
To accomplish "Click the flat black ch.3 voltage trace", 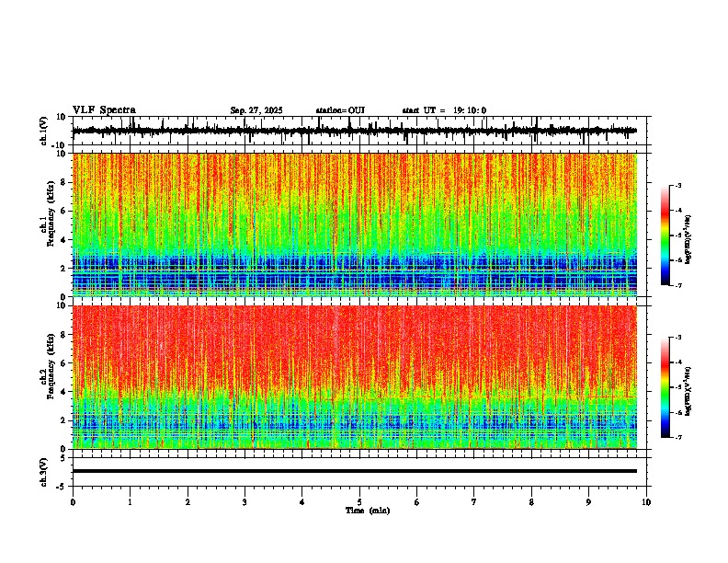I will point(354,471).
